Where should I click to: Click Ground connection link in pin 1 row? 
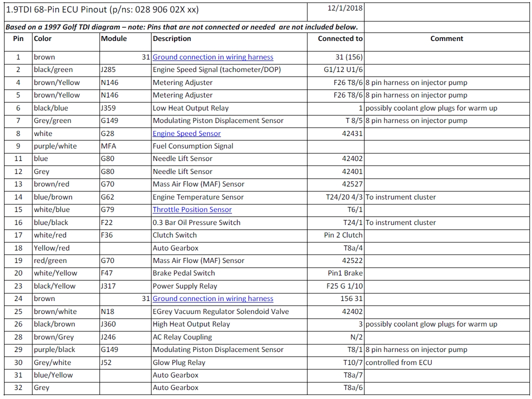coord(213,57)
